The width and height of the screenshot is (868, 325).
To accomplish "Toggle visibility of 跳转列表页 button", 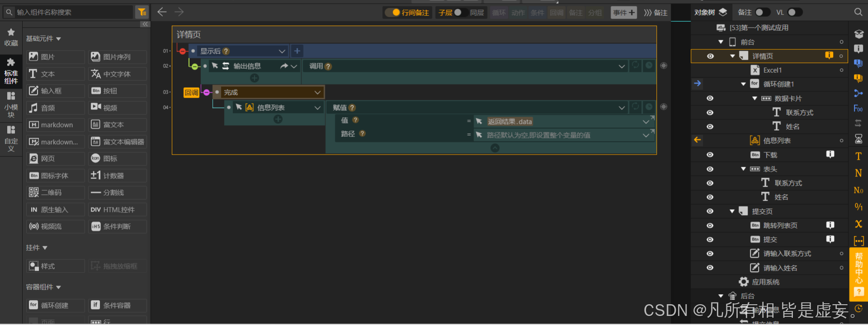I will 710,226.
